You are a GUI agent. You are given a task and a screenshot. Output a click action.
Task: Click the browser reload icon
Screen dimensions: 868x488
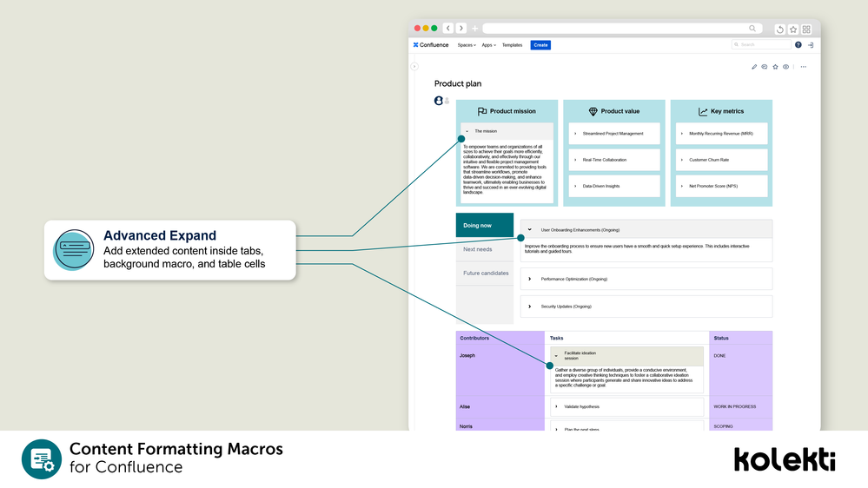tap(780, 29)
